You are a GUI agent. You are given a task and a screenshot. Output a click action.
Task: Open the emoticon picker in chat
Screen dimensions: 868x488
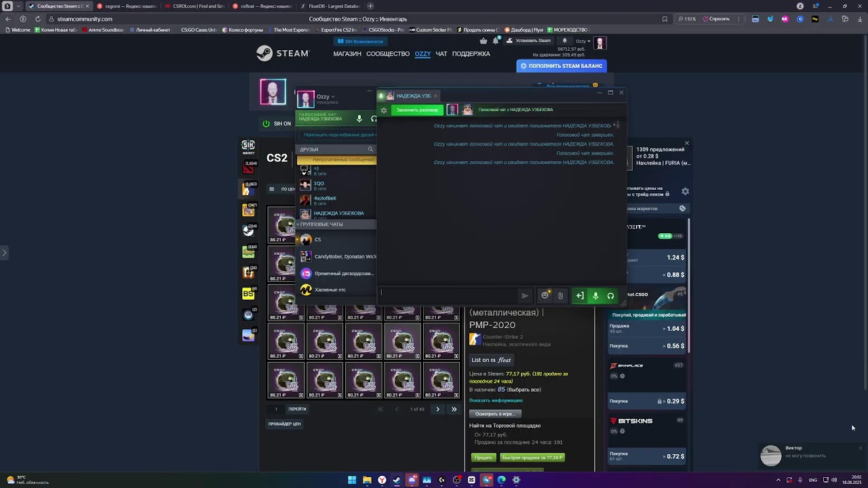(545, 296)
